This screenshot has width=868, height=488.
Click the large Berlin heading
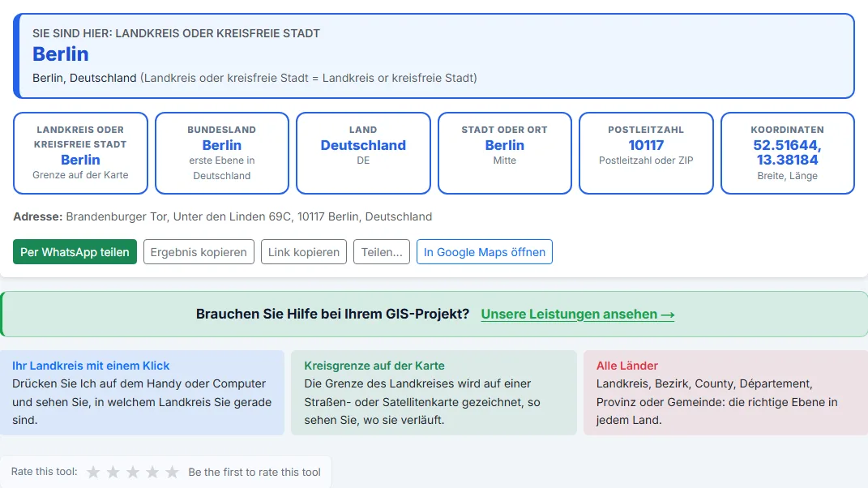pyautogui.click(x=60, y=54)
